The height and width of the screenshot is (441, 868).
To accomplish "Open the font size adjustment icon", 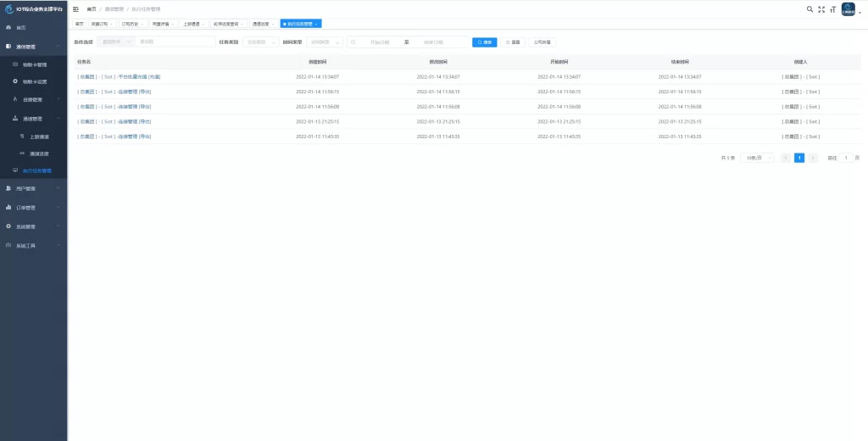I will tap(832, 9).
